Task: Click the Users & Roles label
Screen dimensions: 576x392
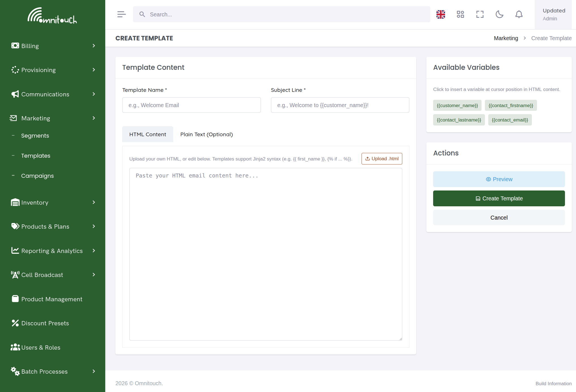Action: [41, 347]
